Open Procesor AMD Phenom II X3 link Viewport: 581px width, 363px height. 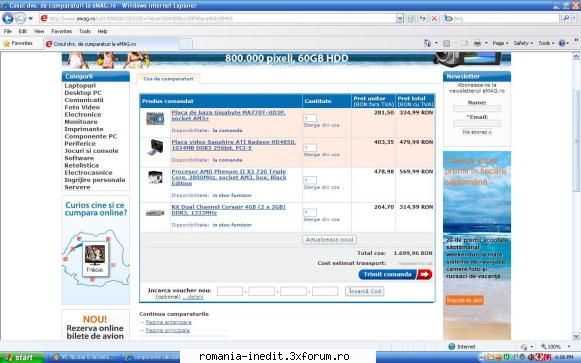click(x=229, y=177)
